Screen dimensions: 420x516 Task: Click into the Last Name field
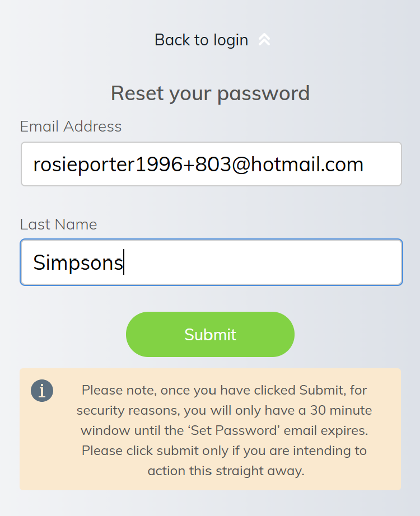(211, 262)
